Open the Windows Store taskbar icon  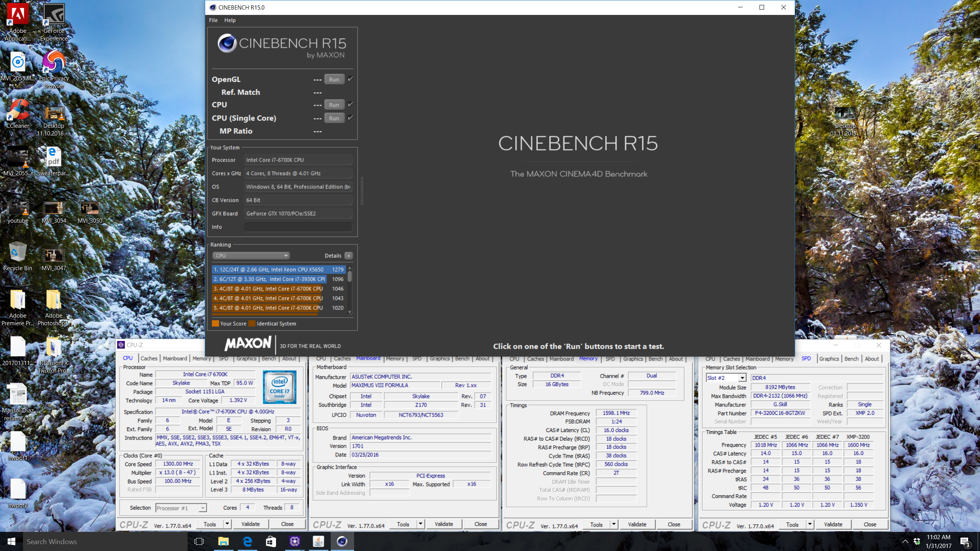click(x=271, y=541)
